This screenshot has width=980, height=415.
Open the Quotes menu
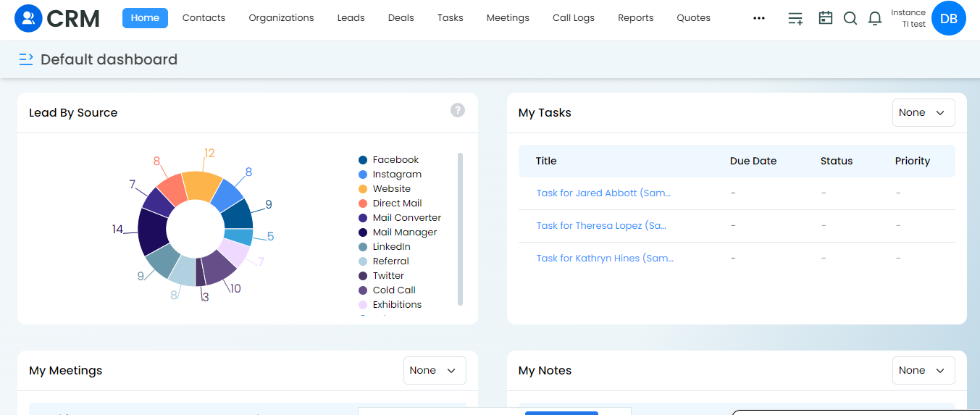pyautogui.click(x=693, y=18)
